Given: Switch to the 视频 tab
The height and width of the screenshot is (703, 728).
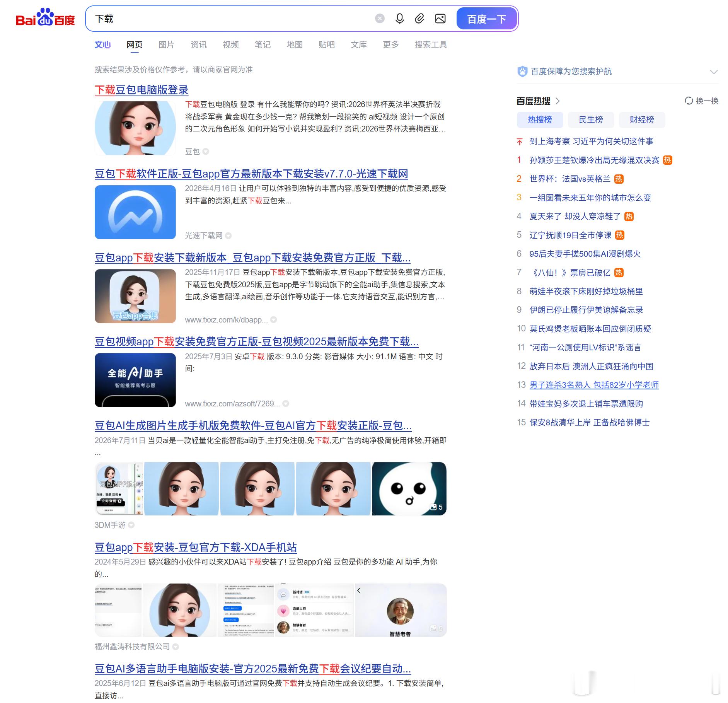Looking at the screenshot, I should click(231, 45).
